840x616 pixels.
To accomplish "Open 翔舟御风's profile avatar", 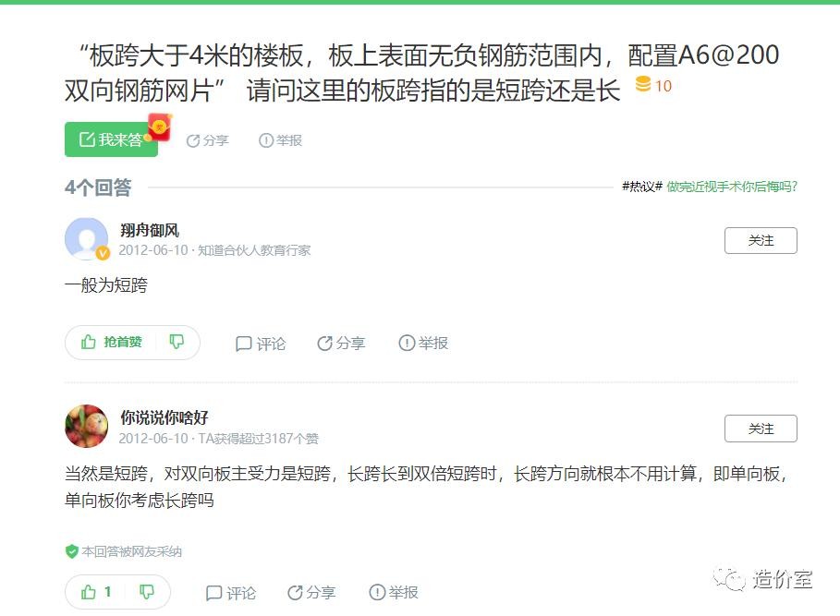I will tap(86, 238).
